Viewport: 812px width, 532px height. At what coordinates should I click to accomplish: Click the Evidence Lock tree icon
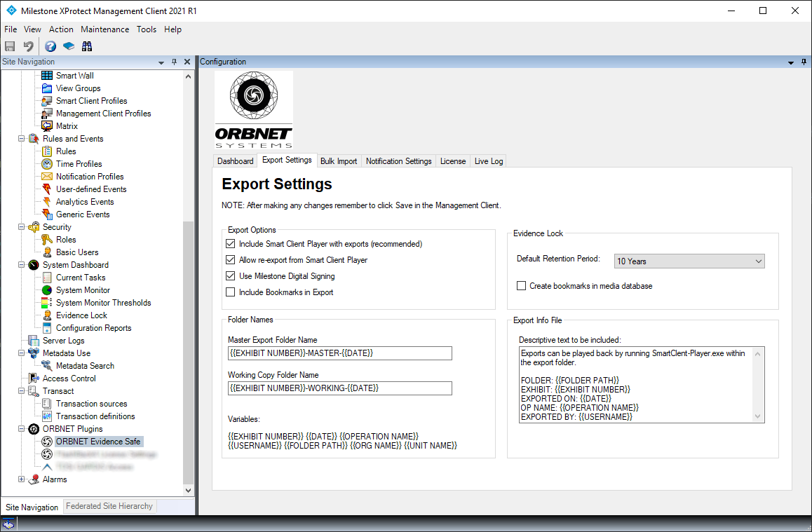click(47, 315)
